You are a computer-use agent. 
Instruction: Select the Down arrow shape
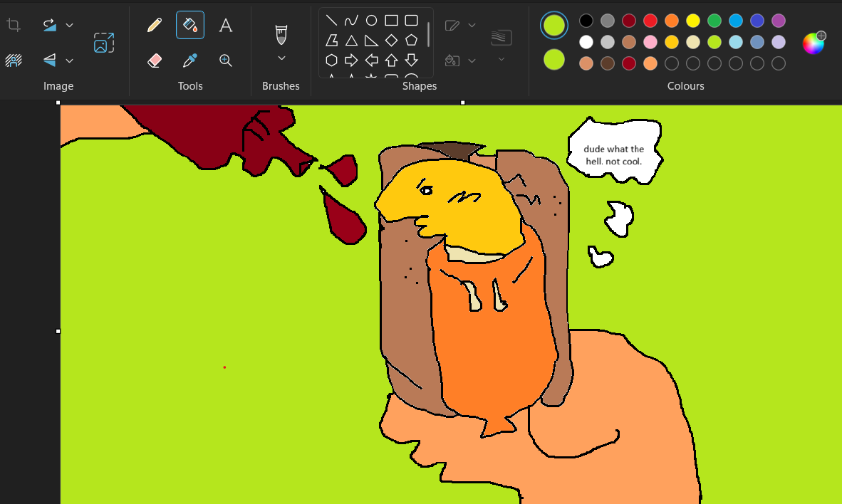(411, 60)
